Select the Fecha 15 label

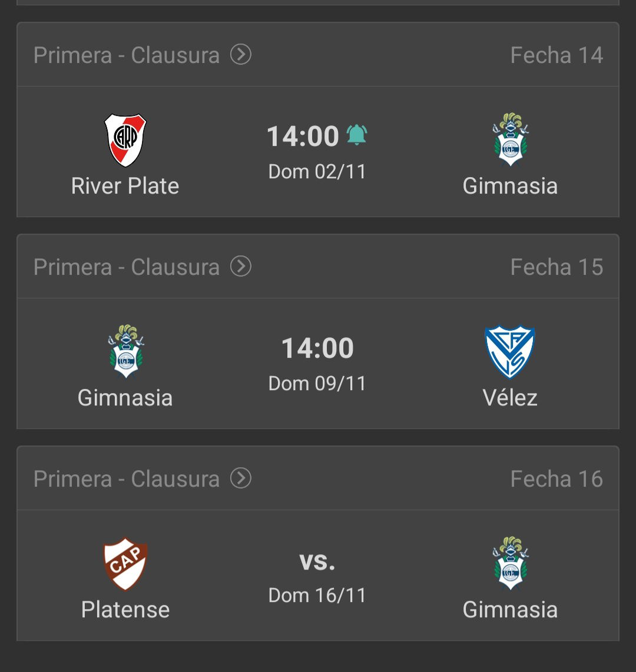tap(556, 267)
